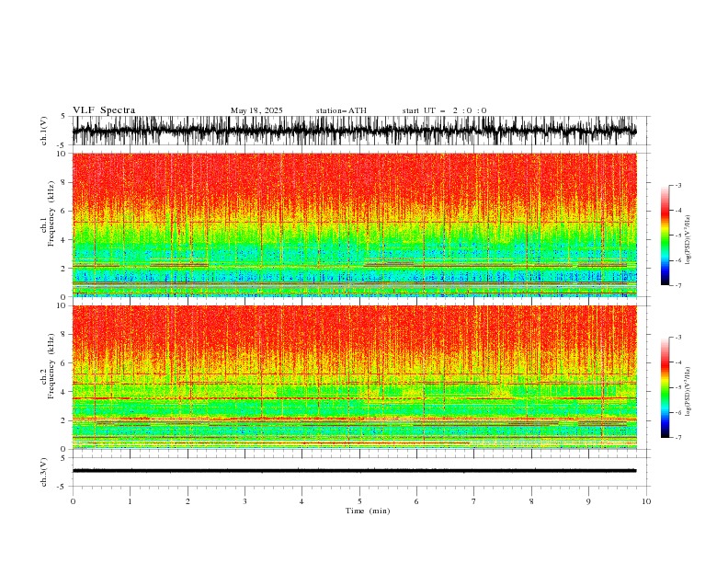
Task: Click the '-3' value on ch.2 colorbar
Action: coord(677,338)
